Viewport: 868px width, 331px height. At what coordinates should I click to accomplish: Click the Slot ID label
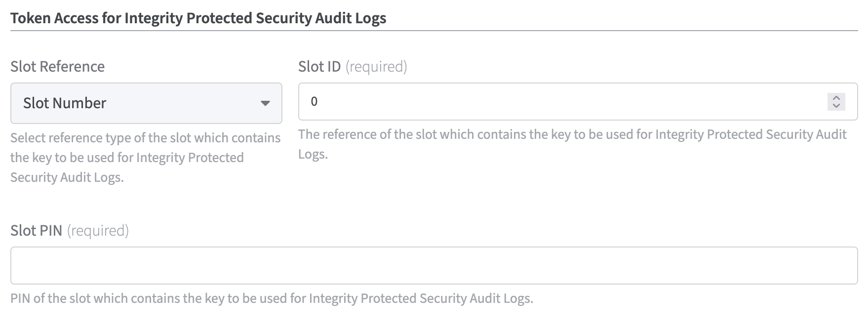pyautogui.click(x=319, y=67)
